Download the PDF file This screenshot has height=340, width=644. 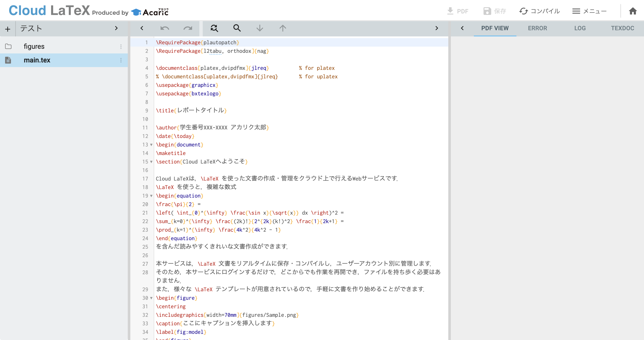[x=459, y=11]
